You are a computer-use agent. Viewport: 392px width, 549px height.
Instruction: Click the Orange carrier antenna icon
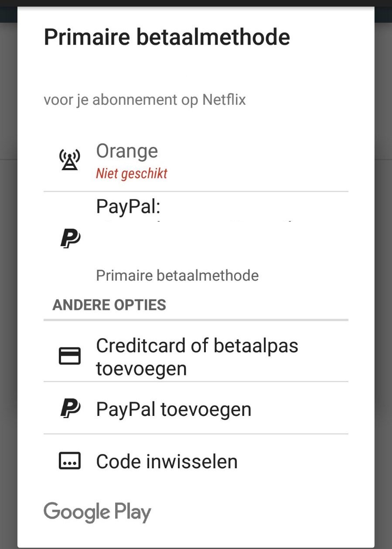tap(70, 160)
